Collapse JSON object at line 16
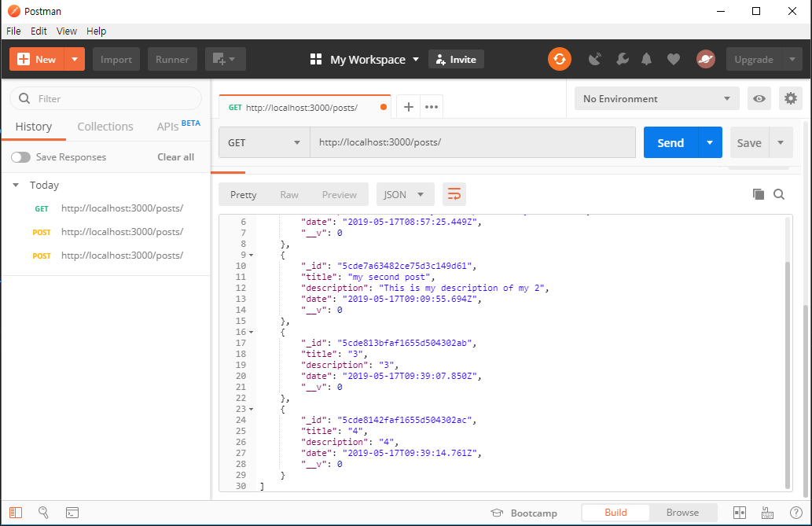The image size is (812, 526). (252, 332)
